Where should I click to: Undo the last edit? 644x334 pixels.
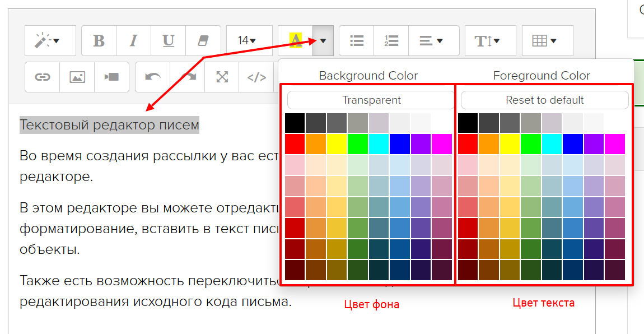(153, 77)
